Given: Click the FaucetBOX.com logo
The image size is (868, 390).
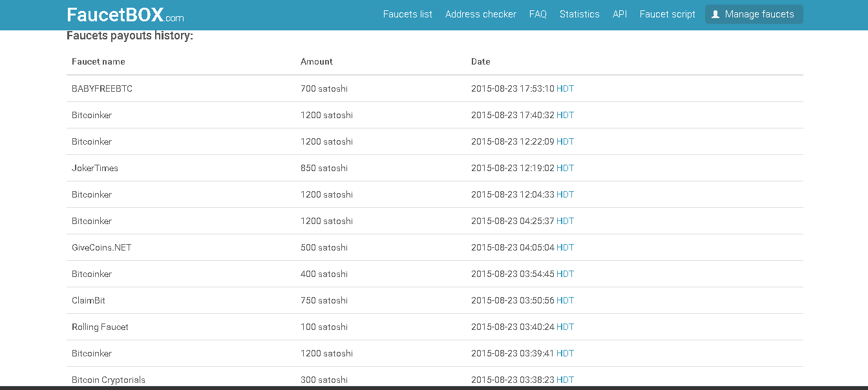Looking at the screenshot, I should coord(125,14).
